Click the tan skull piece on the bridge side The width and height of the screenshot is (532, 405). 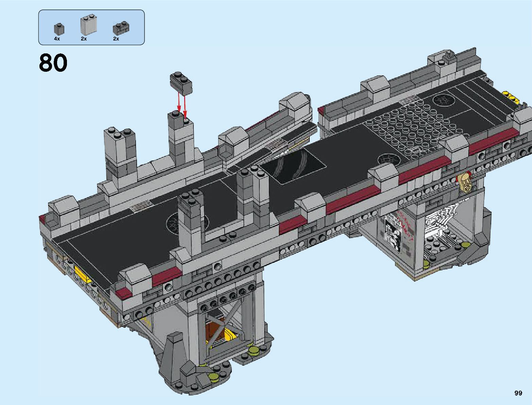[465, 183]
